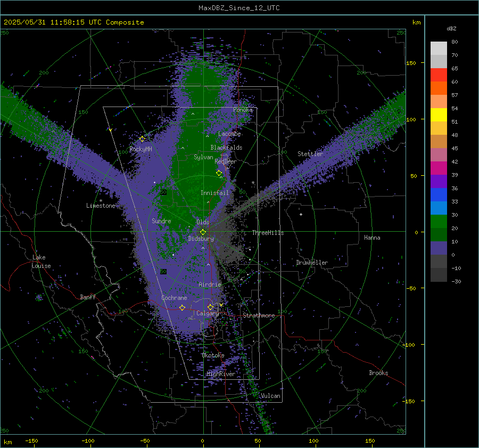
Task: Select the yellow diamond marker near RockyMH
Action: pyautogui.click(x=142, y=139)
